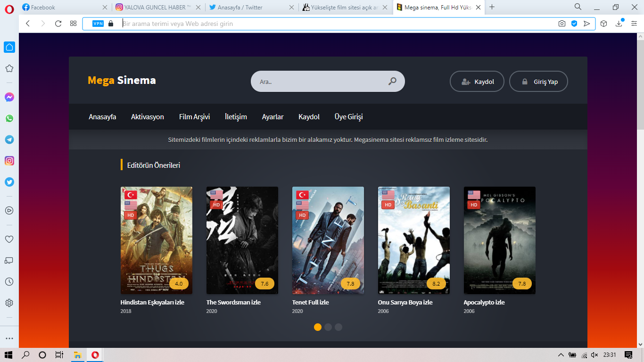Image resolution: width=644 pixels, height=362 pixels.
Task: Open the Tenet movie poster
Action: tap(328, 240)
